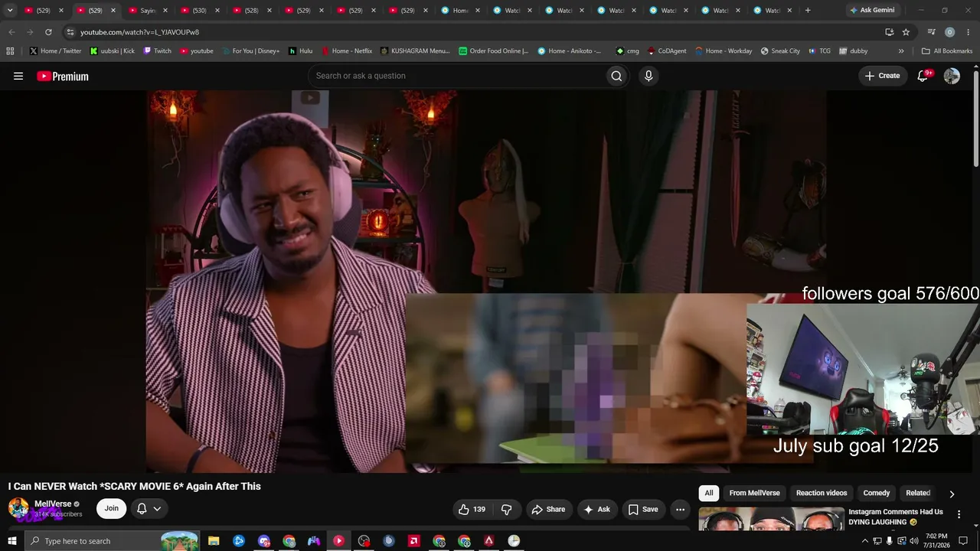Open the YouTube notifications bell
Image resolution: width=980 pixels, height=551 pixels.
point(923,76)
